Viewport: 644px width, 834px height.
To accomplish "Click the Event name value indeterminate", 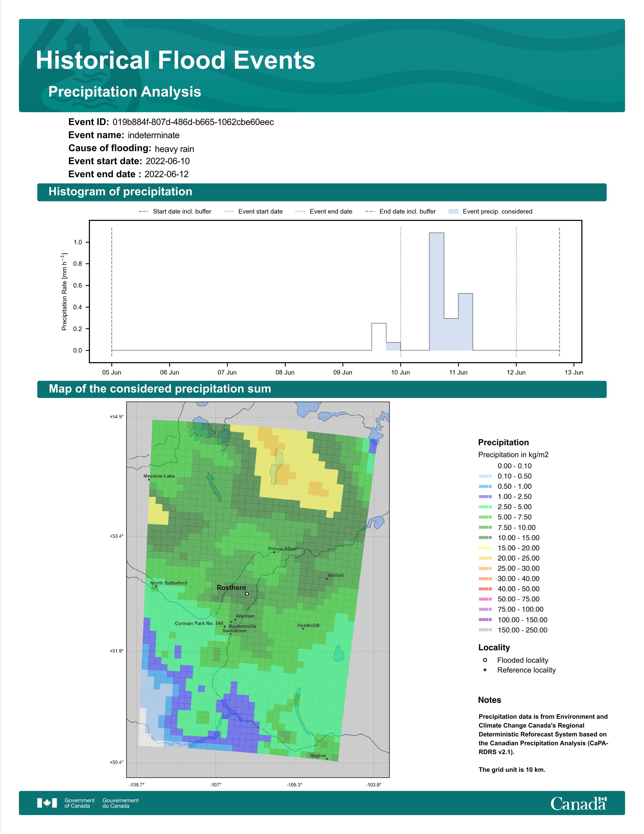I will 154,135.
